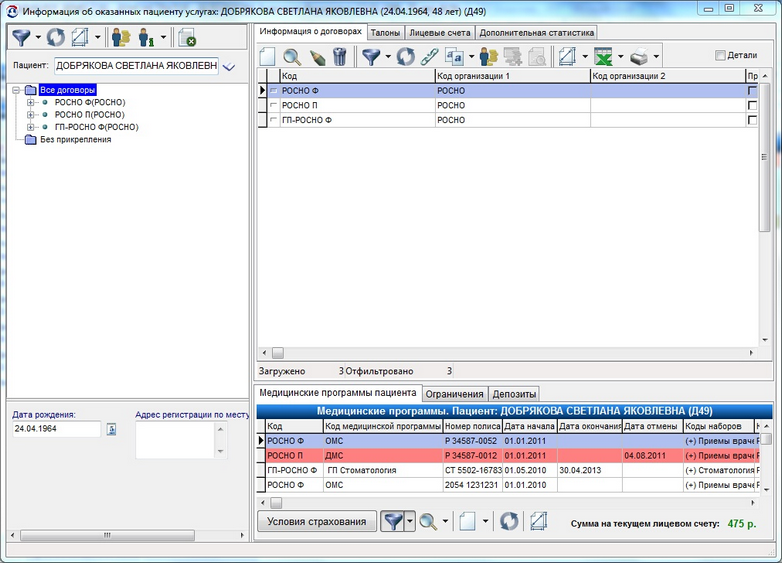The image size is (782, 563).
Task: Click magnifier icon in contracts toolbar
Action: (x=292, y=56)
